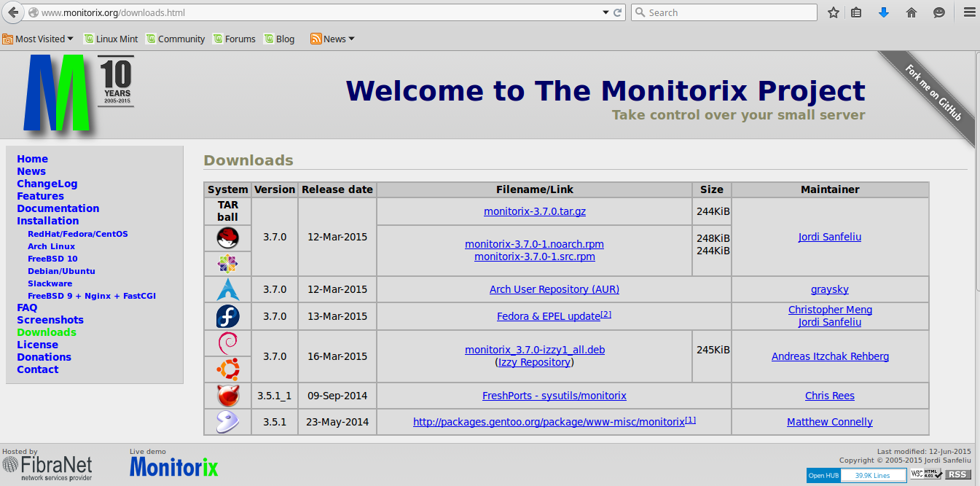Image resolution: width=980 pixels, height=486 pixels.
Task: Go back with the browser back arrow
Action: coord(12,12)
